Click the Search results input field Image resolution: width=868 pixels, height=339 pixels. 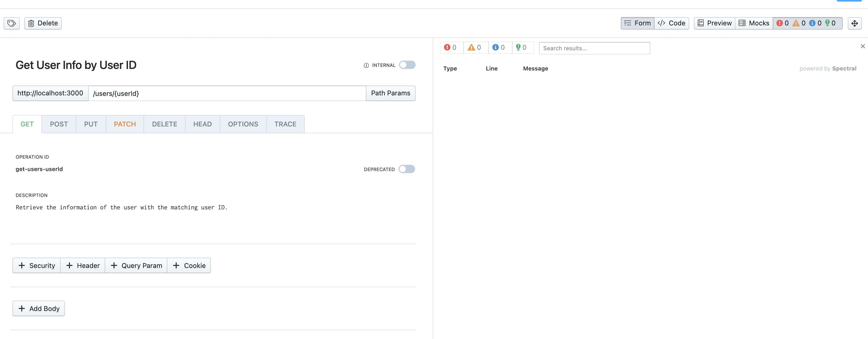594,48
